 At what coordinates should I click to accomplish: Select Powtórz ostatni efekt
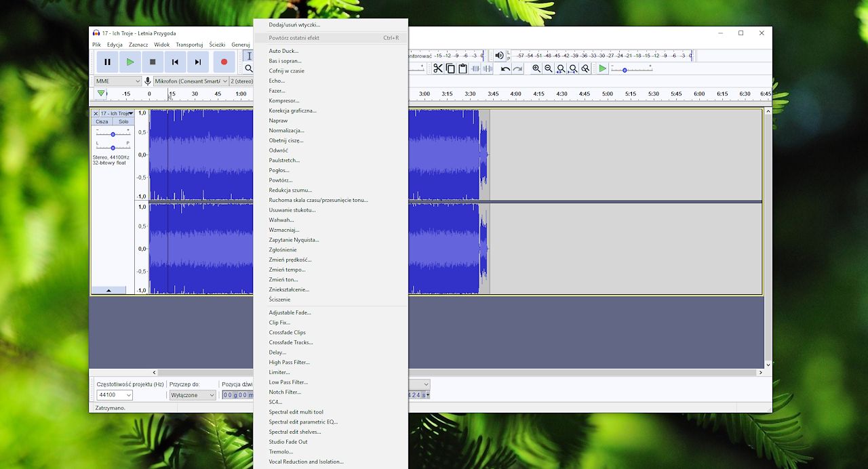[x=294, y=37]
